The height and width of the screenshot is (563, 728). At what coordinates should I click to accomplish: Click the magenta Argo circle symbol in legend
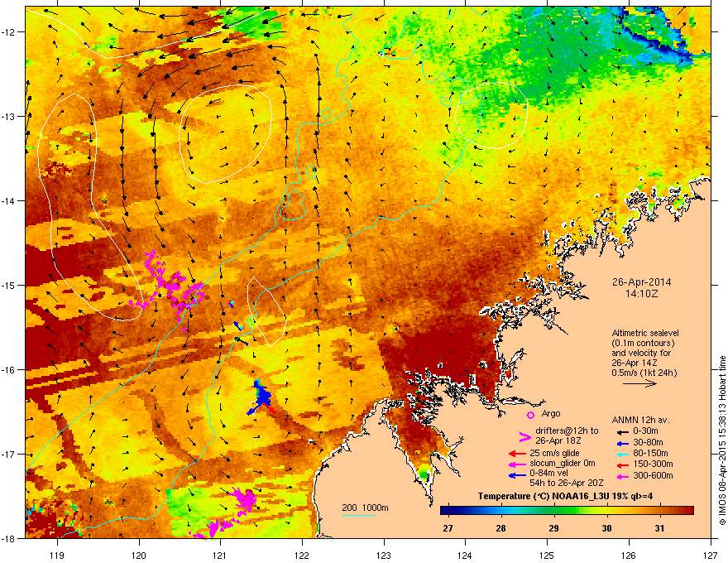pos(530,415)
